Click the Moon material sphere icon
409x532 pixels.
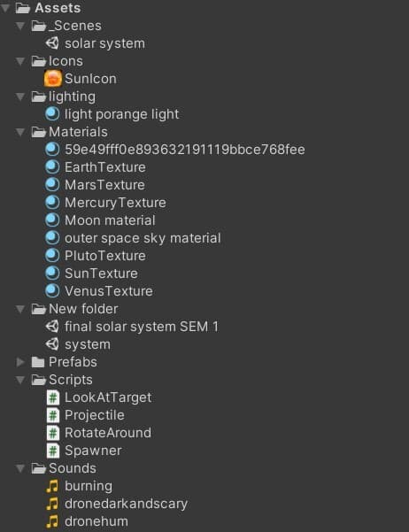52,220
